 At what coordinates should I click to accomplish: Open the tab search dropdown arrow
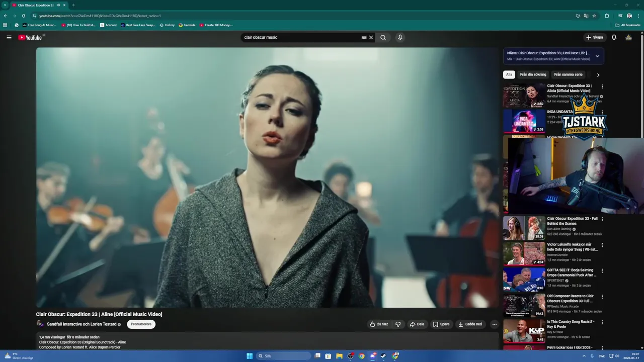click(5, 5)
